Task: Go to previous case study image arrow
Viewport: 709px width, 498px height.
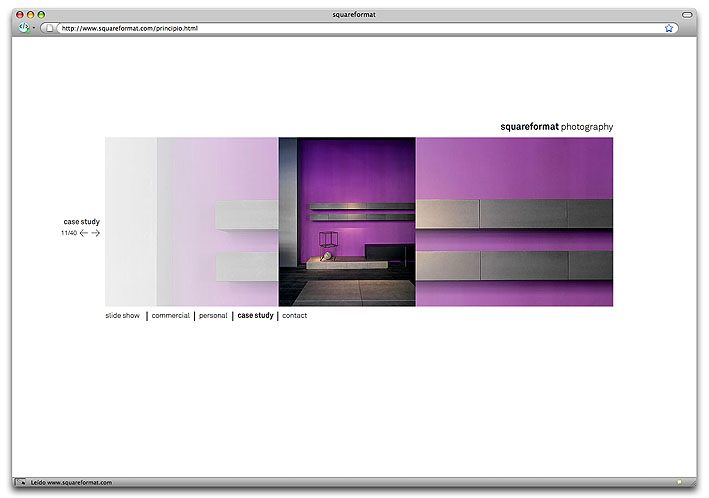Action: click(x=84, y=233)
